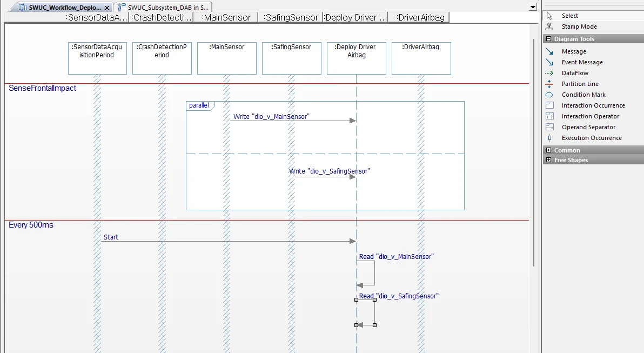Click the :CrashDetecti... header lane
Image resolution: width=644 pixels, height=353 pixels.
(162, 17)
